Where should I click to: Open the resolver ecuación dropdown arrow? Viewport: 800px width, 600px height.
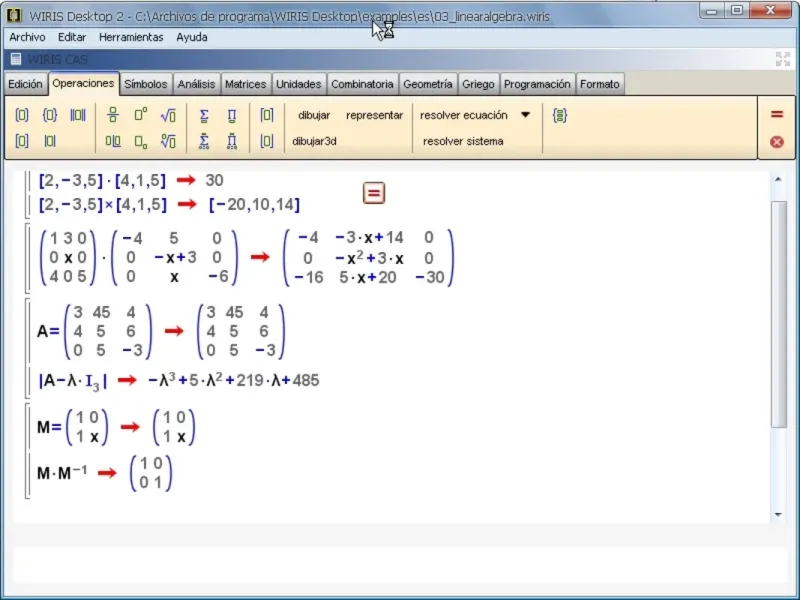526,115
